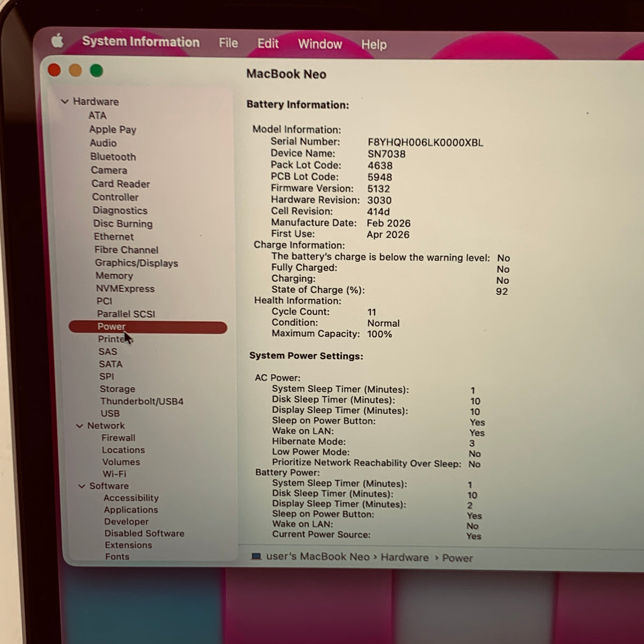
Task: Select Graphics/Displays in the sidebar
Action: tap(136, 263)
